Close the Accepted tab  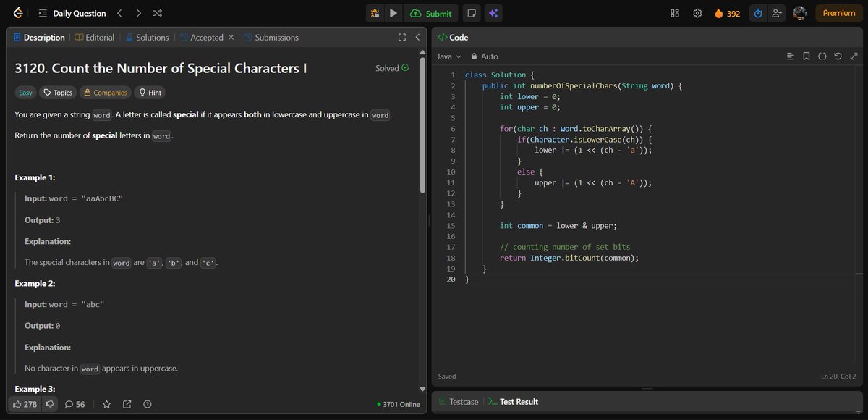[x=231, y=37]
